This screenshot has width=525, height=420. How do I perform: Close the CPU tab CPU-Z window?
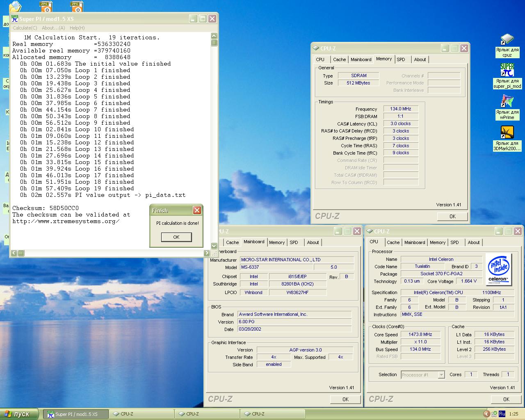click(x=518, y=231)
